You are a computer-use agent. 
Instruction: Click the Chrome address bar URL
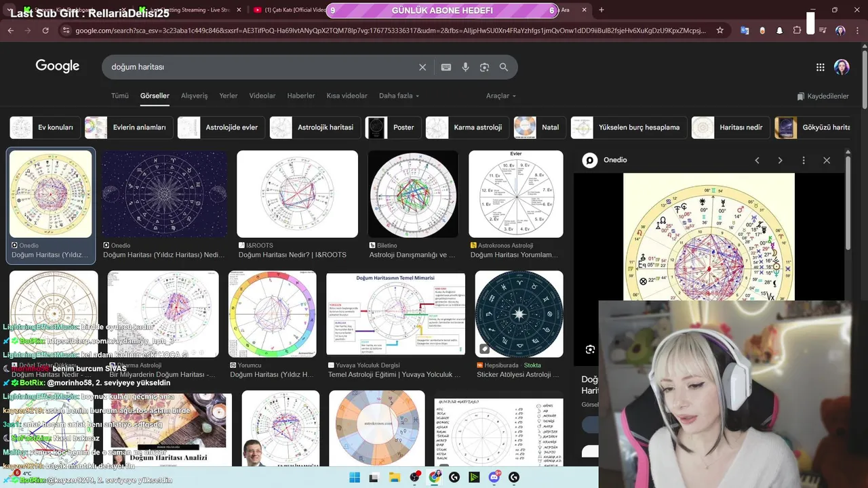[390, 30]
